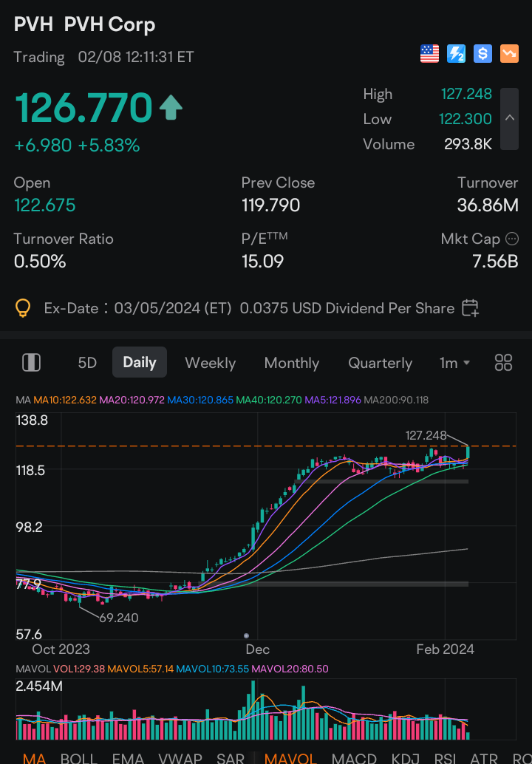The image size is (532, 764).
Task: Tap the MA5:121.896 legend value
Action: click(332, 400)
